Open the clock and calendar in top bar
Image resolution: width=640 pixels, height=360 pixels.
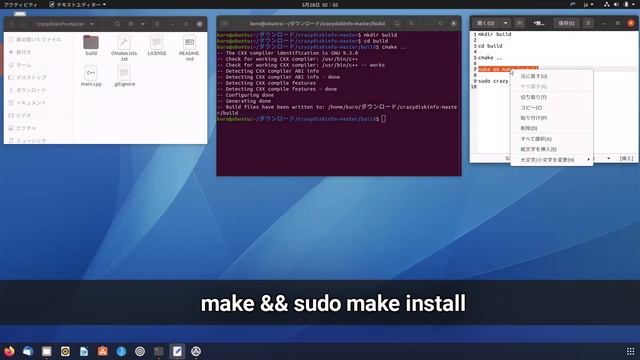320,5
